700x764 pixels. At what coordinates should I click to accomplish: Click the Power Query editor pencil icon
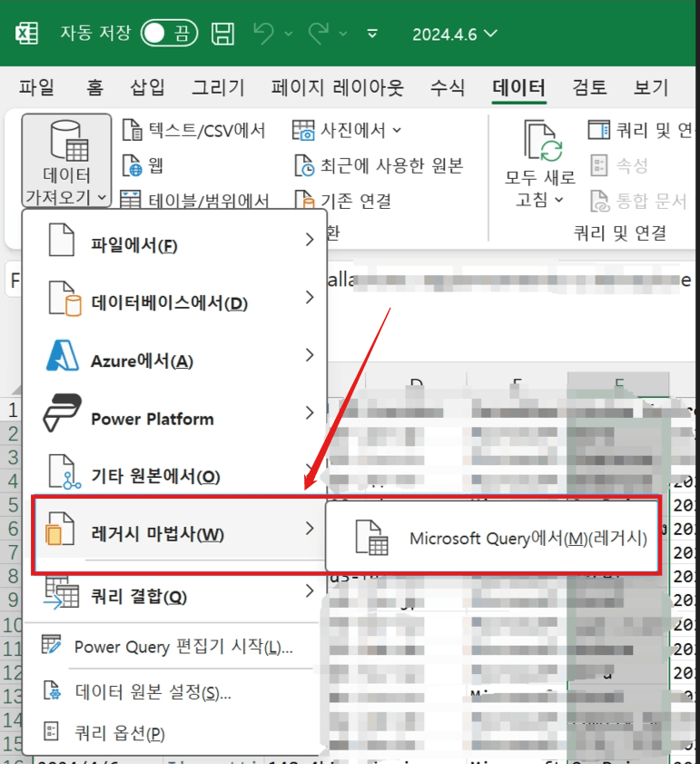51,644
